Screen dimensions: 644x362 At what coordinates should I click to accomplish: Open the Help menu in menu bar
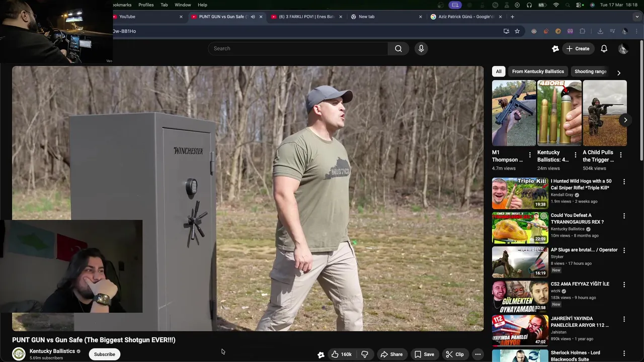click(x=202, y=5)
